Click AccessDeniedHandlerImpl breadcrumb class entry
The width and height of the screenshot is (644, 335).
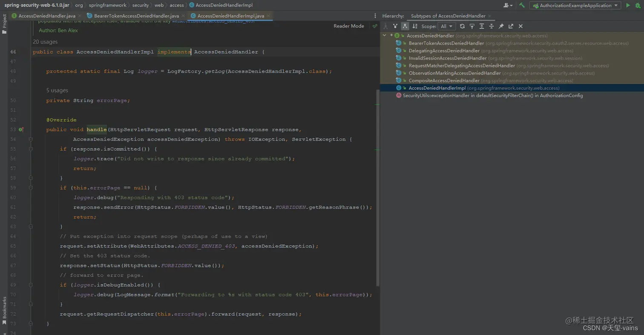[220, 5]
